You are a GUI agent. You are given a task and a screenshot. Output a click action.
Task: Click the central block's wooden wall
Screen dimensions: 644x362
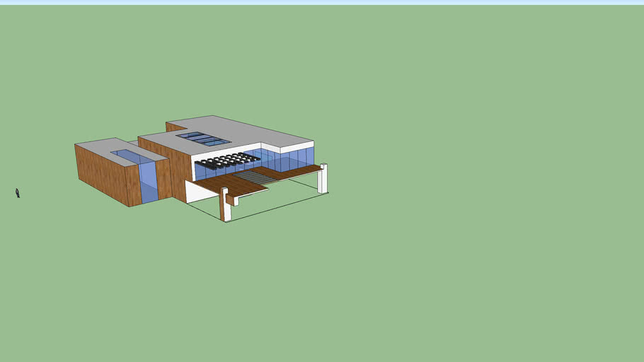[173, 165]
